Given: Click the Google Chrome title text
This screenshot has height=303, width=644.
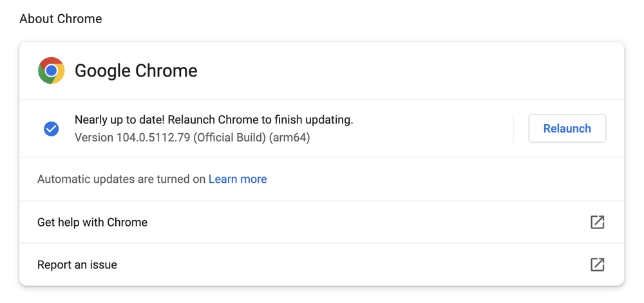Looking at the screenshot, I should tap(136, 71).
